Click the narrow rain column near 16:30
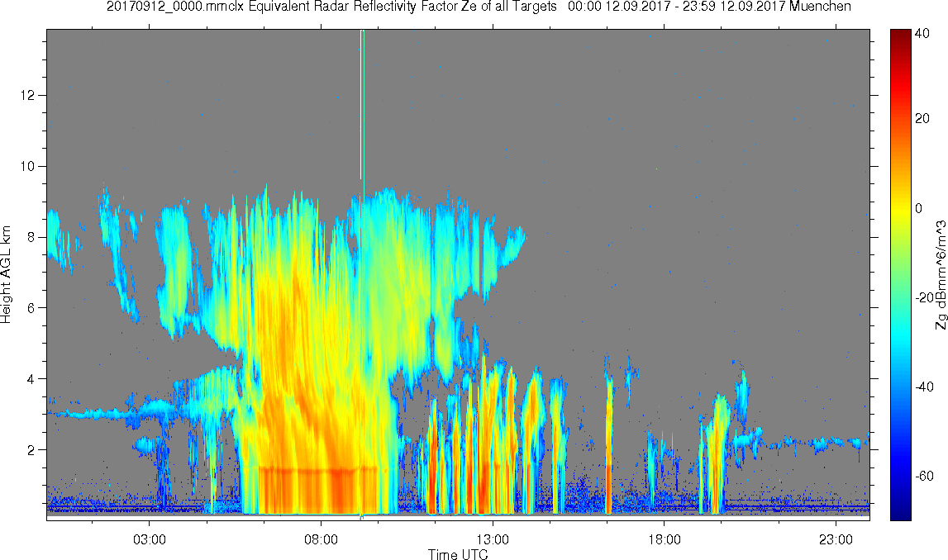Viewport: 948px width, 560px height. (609, 444)
